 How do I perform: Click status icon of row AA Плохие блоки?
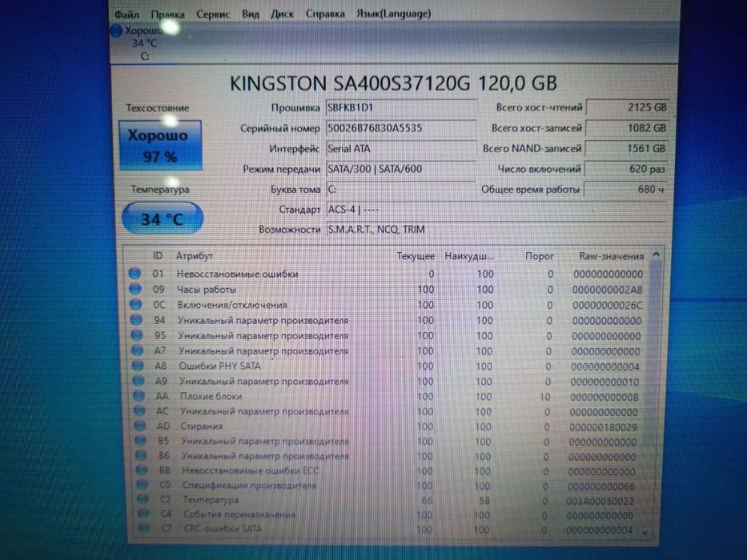click(139, 395)
